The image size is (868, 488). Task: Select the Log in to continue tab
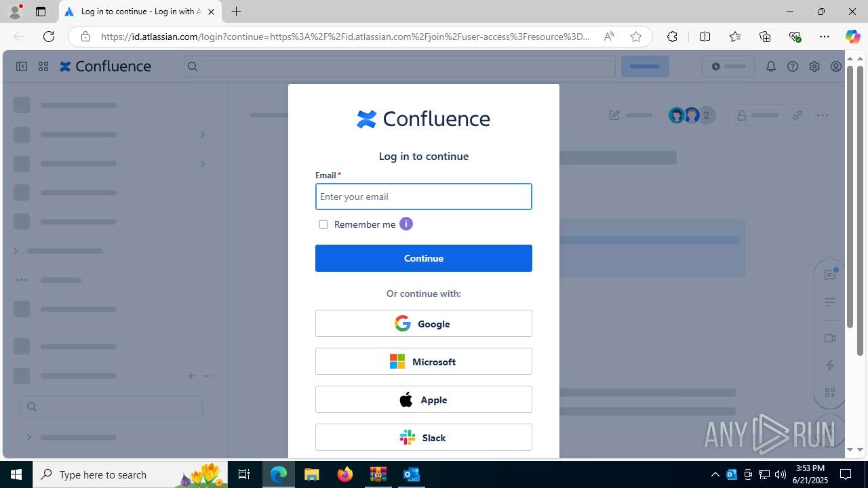pyautogui.click(x=140, y=12)
